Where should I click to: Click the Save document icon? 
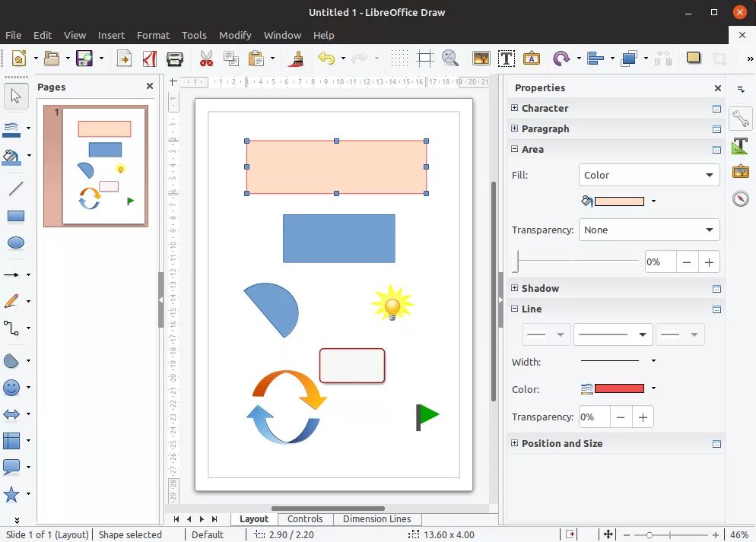(84, 59)
